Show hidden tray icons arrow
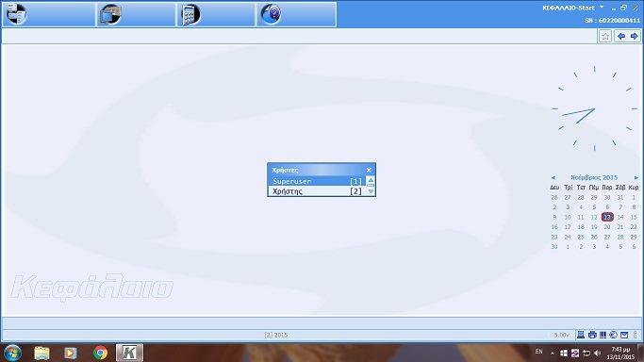Image resolution: width=644 pixels, height=362 pixels. tap(553, 353)
